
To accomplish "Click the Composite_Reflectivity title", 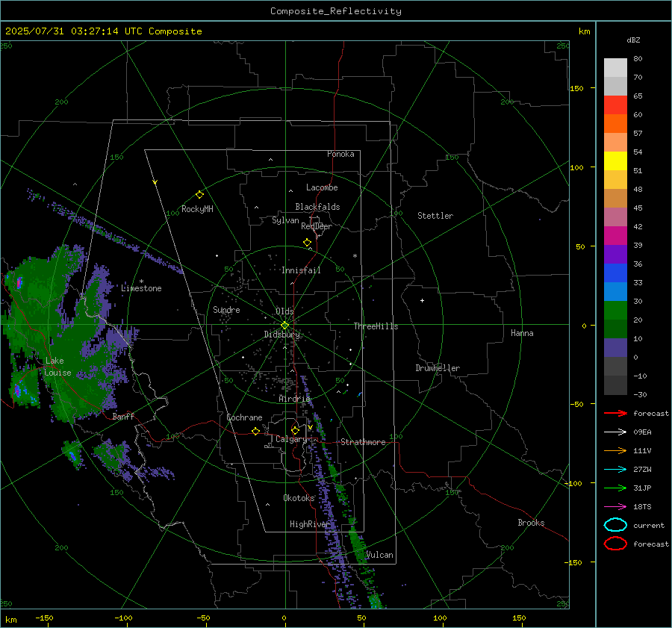I will tap(335, 11).
